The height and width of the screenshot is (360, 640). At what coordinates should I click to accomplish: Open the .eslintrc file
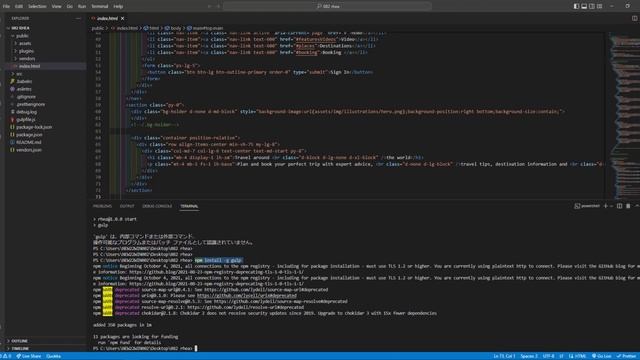(24, 89)
